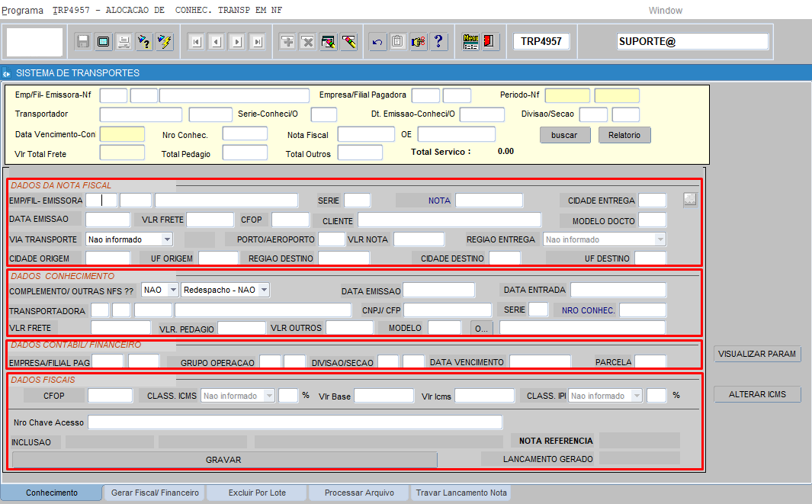Click the Delete Record X icon

coord(307,41)
